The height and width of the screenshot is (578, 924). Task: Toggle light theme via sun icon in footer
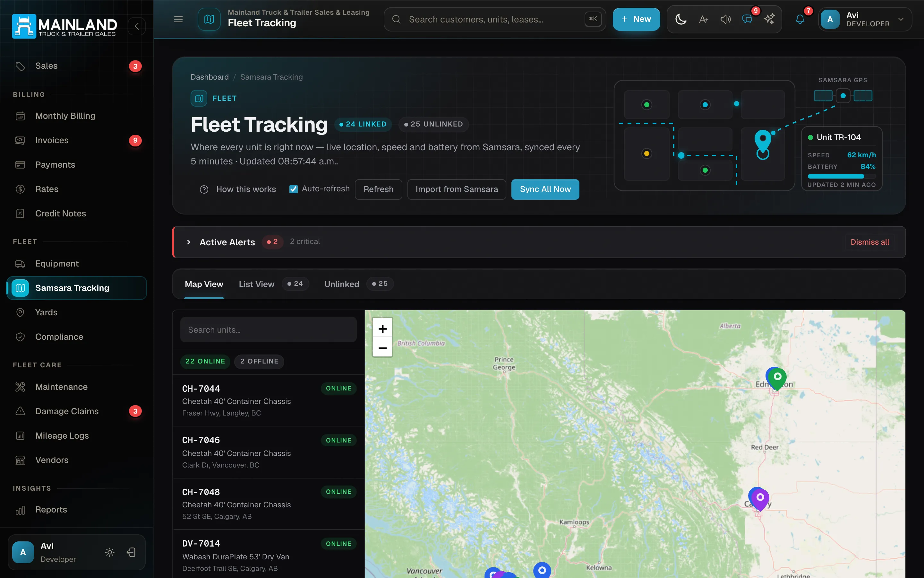[110, 552]
